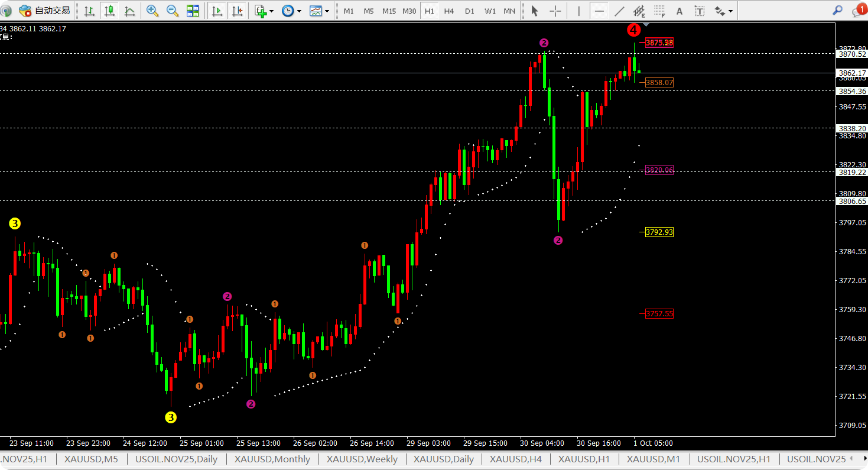Open the periods clock icon

(x=288, y=11)
